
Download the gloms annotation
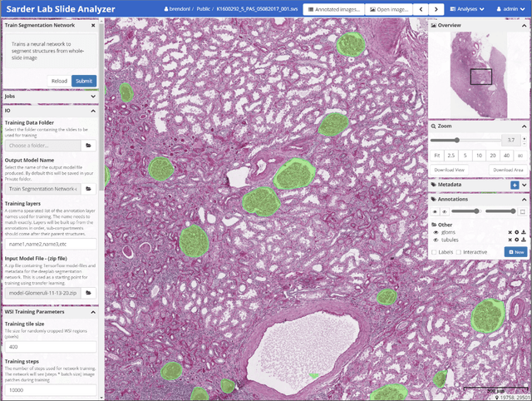pos(524,232)
